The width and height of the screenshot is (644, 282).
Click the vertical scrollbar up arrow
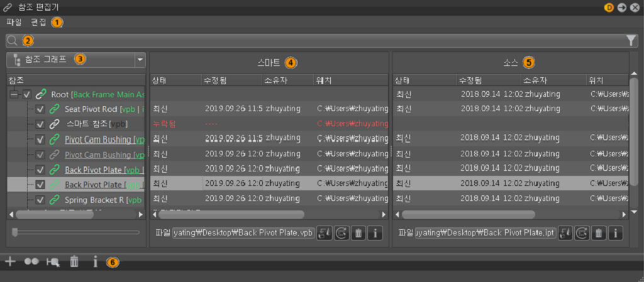[x=634, y=73]
